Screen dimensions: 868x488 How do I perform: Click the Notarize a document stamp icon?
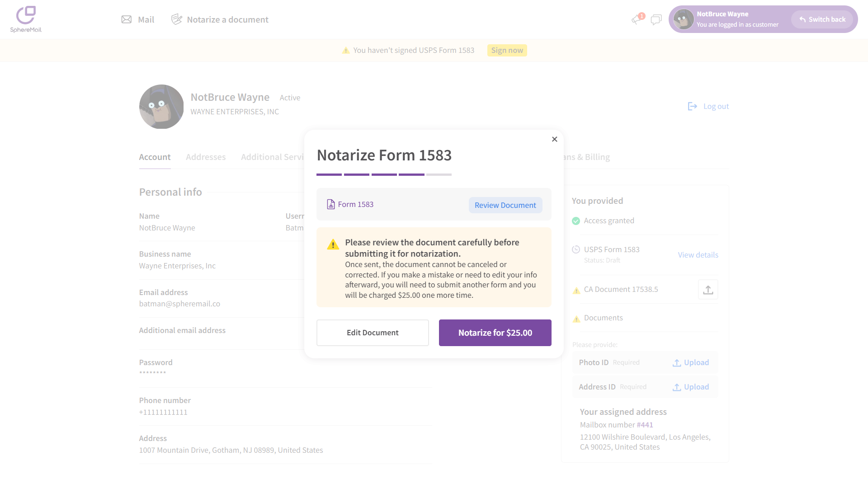point(176,19)
